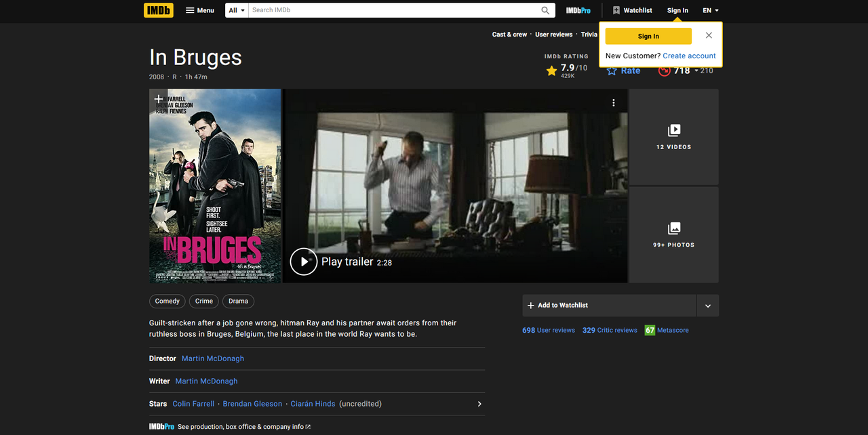Viewport: 868px width, 435px height.
Task: Click Add to Watchlist button
Action: click(609, 306)
